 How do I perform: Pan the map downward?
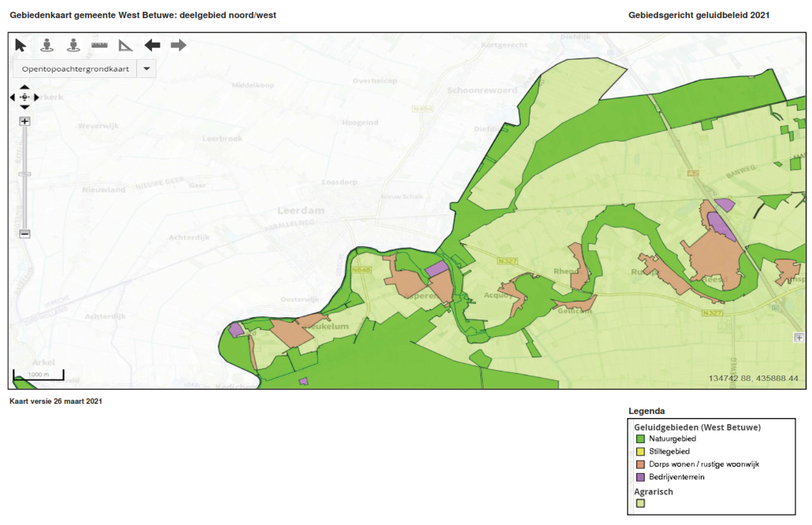coord(24,107)
